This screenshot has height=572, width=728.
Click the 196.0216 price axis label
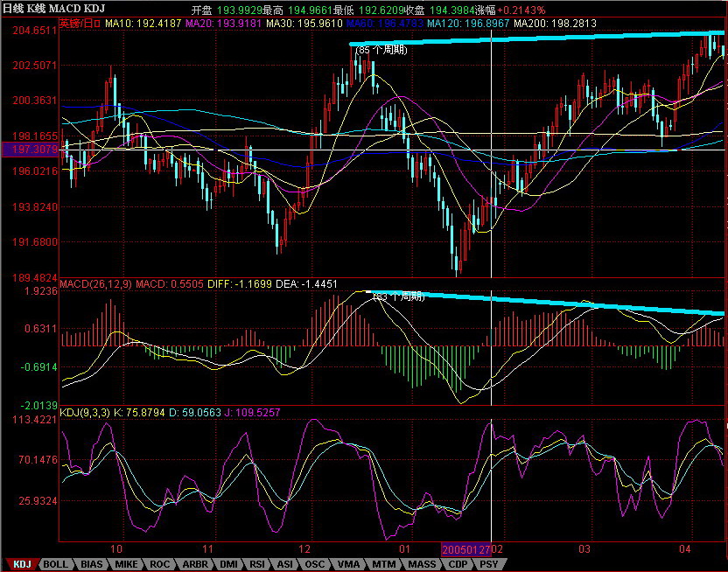point(35,171)
